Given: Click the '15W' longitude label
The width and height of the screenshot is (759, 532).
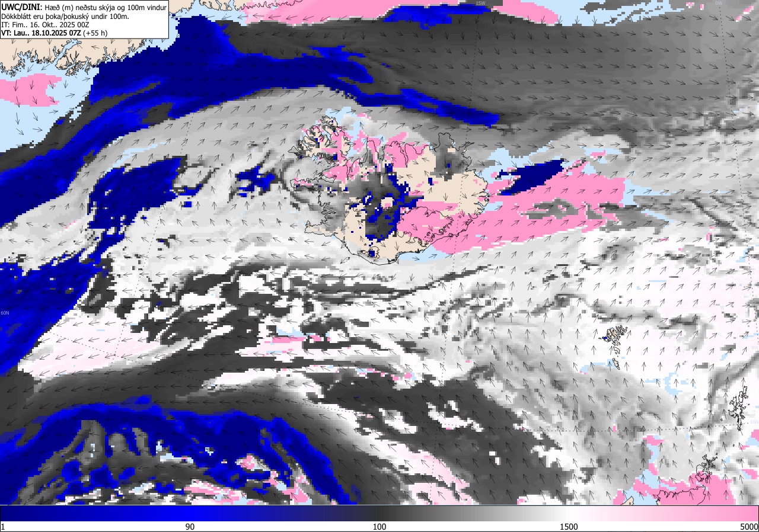Looking at the screenshot, I should (x=480, y=3).
